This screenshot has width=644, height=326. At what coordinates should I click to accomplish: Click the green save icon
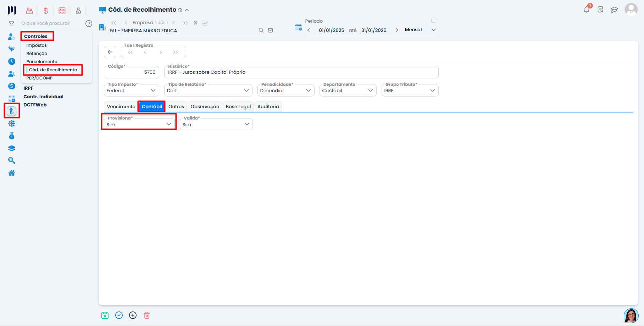click(x=105, y=315)
